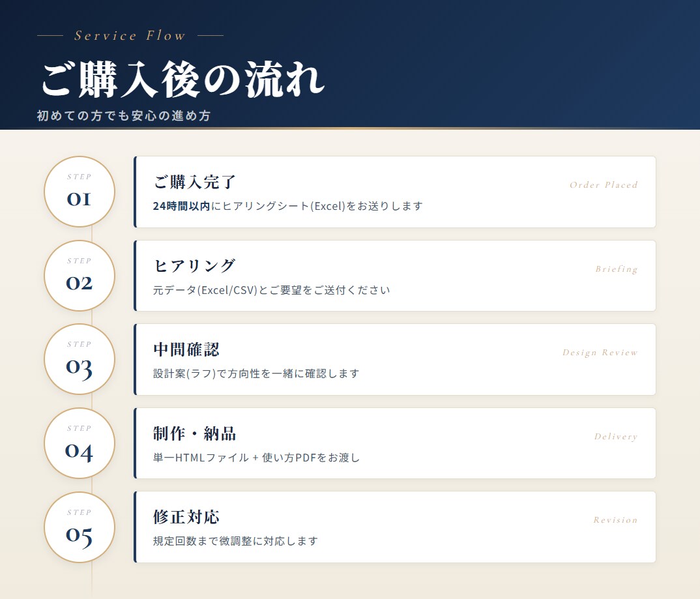
Task: Click the STEP 04 circle badge
Action: tap(80, 443)
